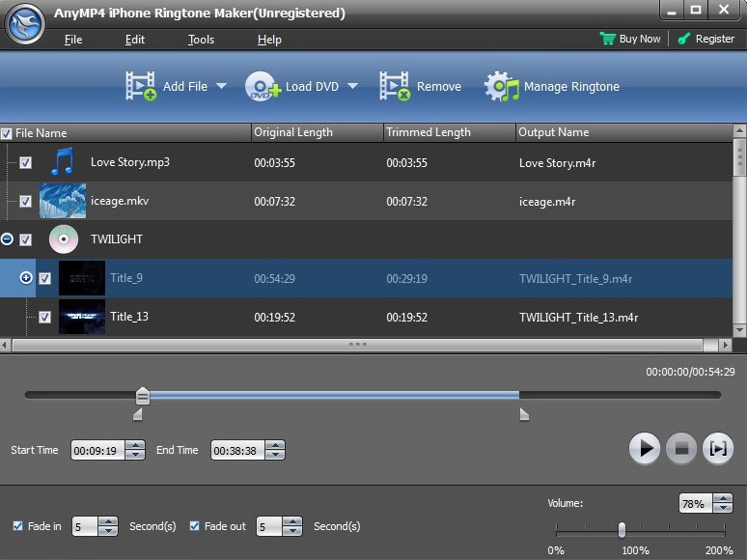Click the Fade in seconds field

[x=85, y=526]
